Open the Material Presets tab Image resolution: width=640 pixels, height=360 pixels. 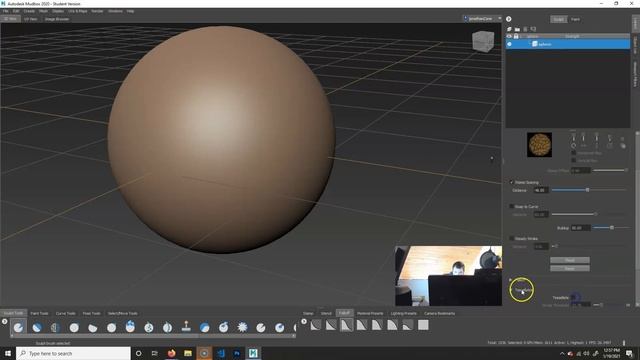tap(370, 313)
